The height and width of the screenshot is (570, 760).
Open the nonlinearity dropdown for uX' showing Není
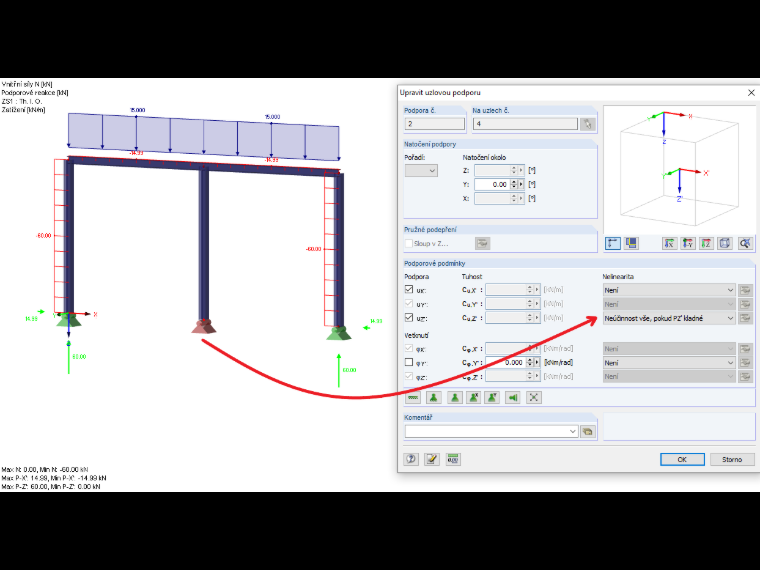click(x=669, y=290)
